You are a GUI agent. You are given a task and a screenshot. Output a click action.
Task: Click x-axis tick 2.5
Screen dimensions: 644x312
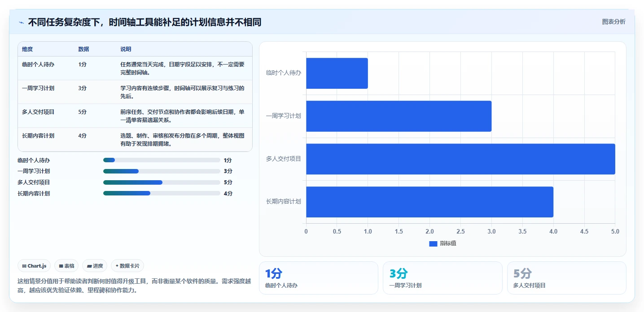click(460, 232)
